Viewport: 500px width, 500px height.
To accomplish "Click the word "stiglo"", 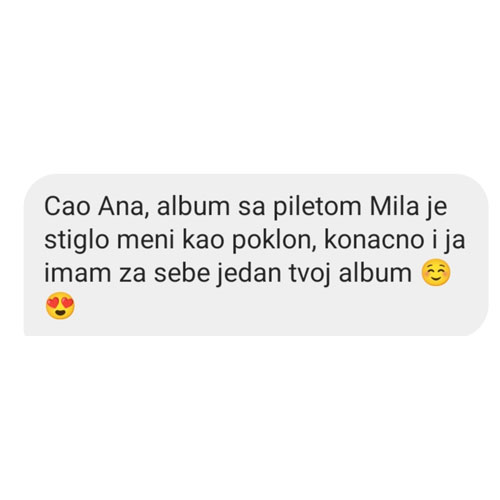I will point(77,240).
